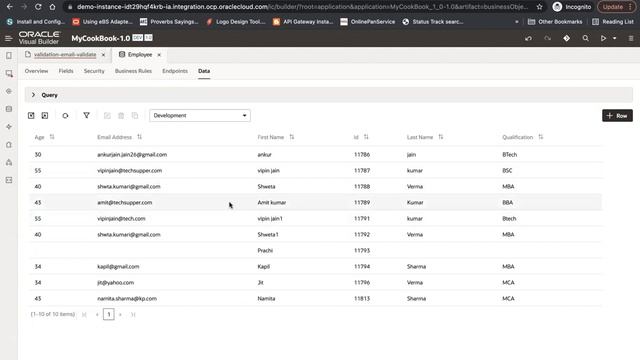Screen dimensions: 640x360
Task: Sort by Qualification column
Action: (x=541, y=137)
